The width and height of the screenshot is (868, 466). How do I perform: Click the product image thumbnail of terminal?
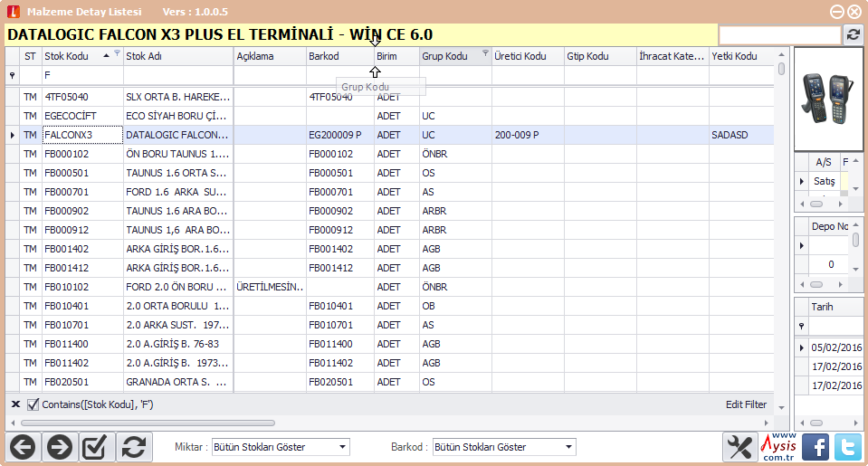(828, 99)
